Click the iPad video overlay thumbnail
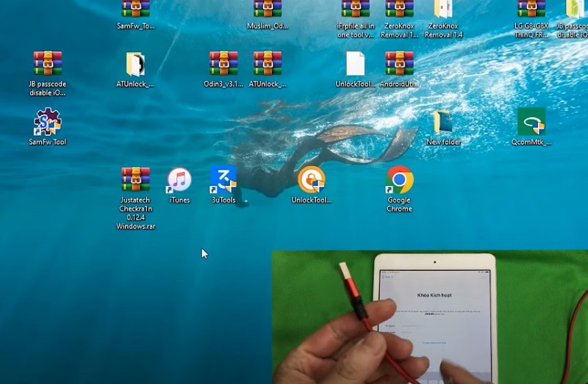This screenshot has height=384, width=588. coord(430,317)
